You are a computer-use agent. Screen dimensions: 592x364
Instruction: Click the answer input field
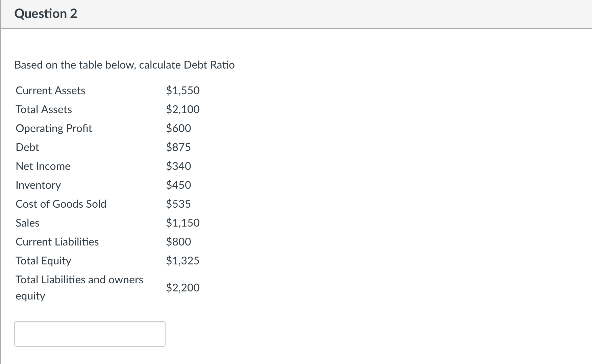[x=90, y=334]
